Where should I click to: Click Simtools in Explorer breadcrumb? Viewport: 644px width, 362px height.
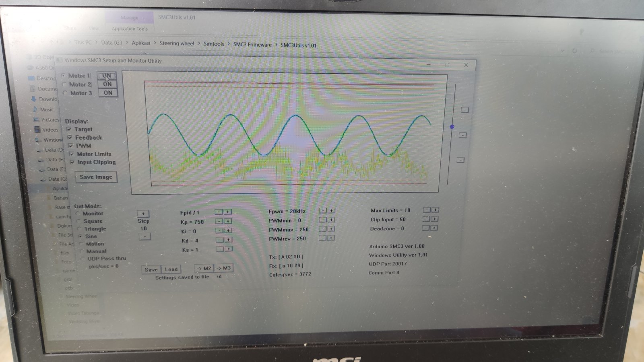(214, 44)
